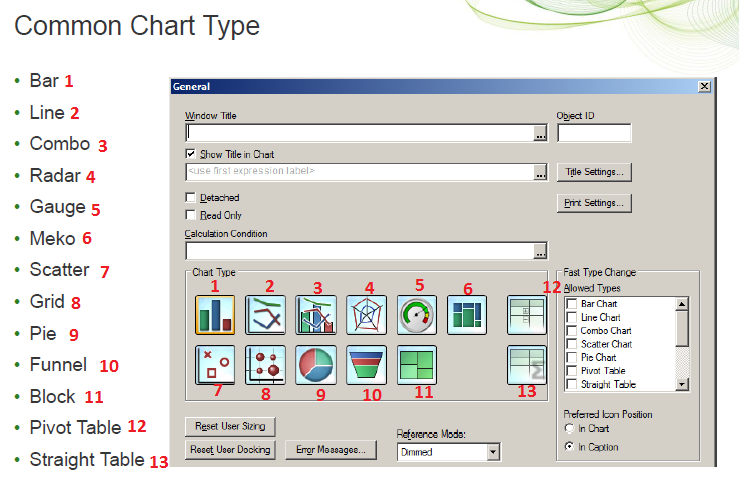Click the chart title expression label field
Image resolution: width=739 pixels, height=491 pixels.
360,172
